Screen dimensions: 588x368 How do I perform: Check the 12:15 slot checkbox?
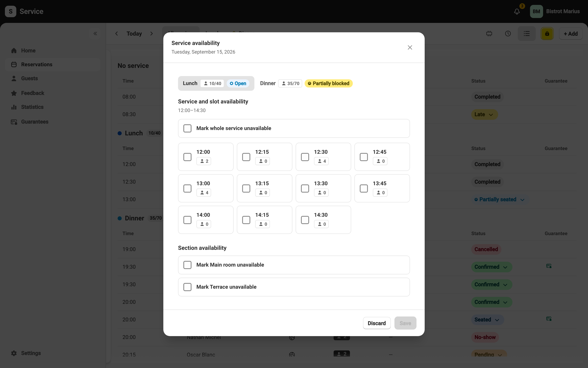tap(246, 157)
